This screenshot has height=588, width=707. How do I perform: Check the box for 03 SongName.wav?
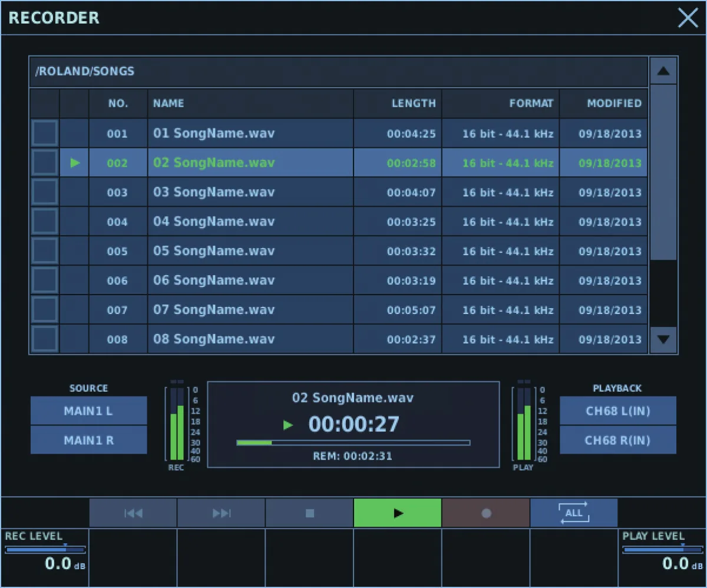[45, 192]
